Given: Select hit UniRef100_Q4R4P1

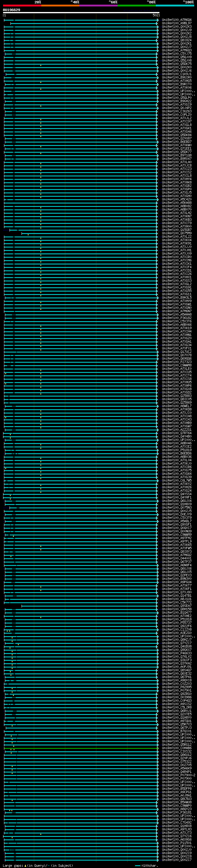Looking at the screenshot, I should coord(176,771).
